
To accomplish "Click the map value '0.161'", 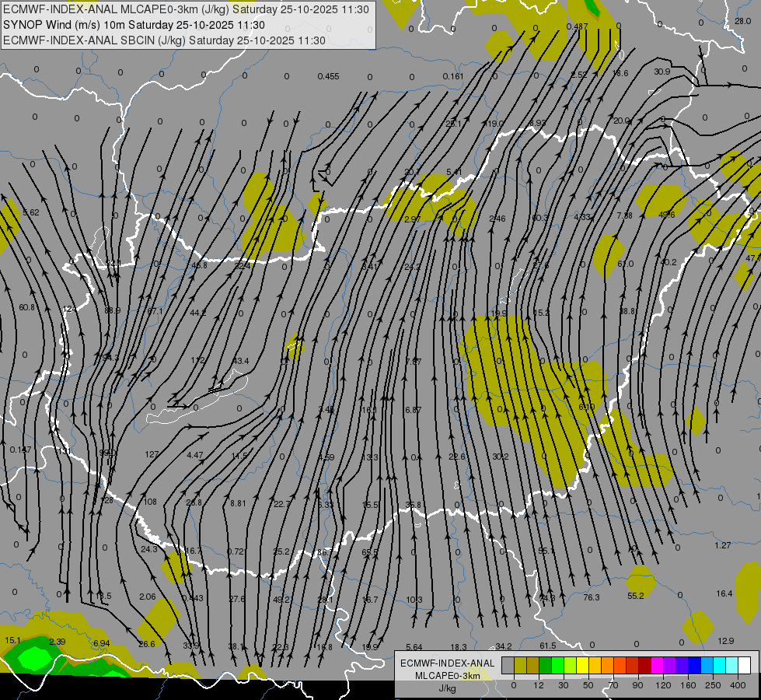I will 453,76.
